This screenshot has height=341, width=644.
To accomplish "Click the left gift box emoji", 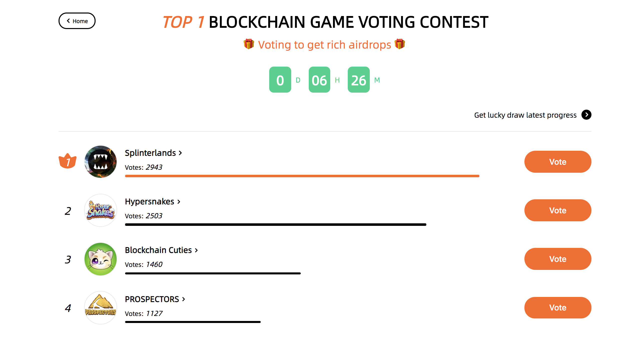I will pyautogui.click(x=249, y=44).
